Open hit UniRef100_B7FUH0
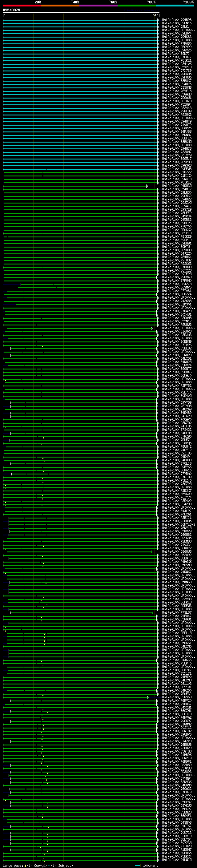The height and width of the screenshot is (868, 197). coord(177,280)
